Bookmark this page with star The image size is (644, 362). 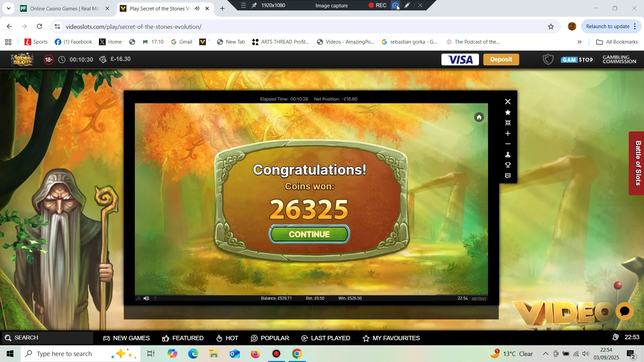[551, 26]
